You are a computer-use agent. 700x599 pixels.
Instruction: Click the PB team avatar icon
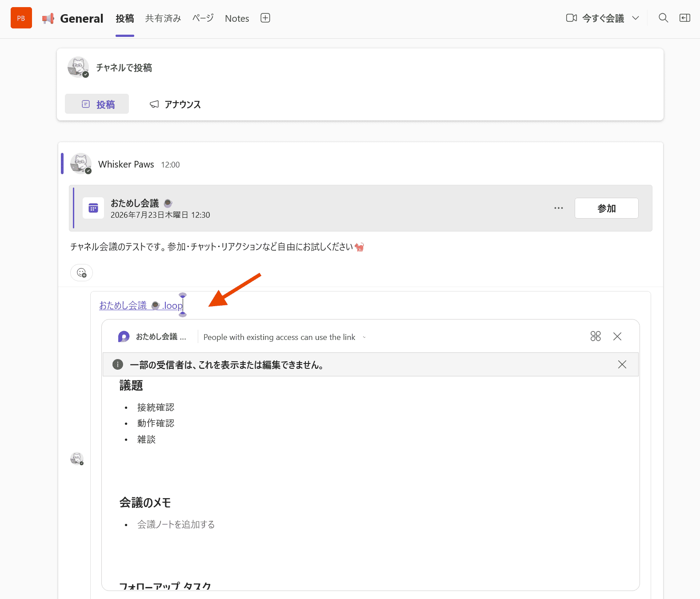[21, 18]
